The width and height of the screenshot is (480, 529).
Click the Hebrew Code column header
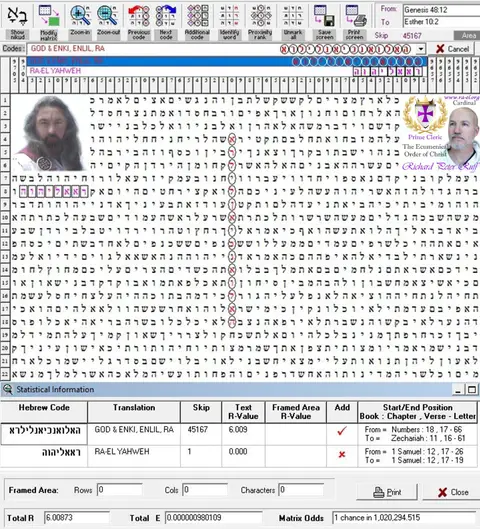44,412
